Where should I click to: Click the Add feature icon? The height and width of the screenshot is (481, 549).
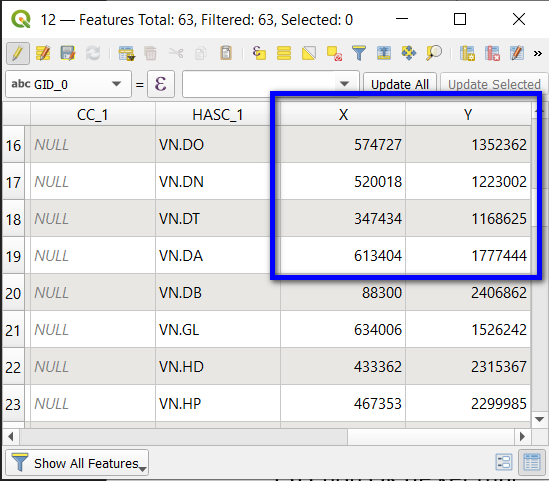pos(126,54)
